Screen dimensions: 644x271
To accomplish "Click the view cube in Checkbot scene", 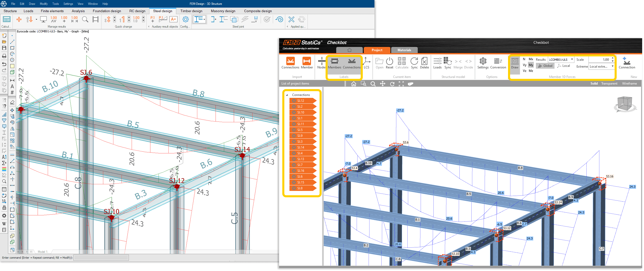I will tap(625, 104).
